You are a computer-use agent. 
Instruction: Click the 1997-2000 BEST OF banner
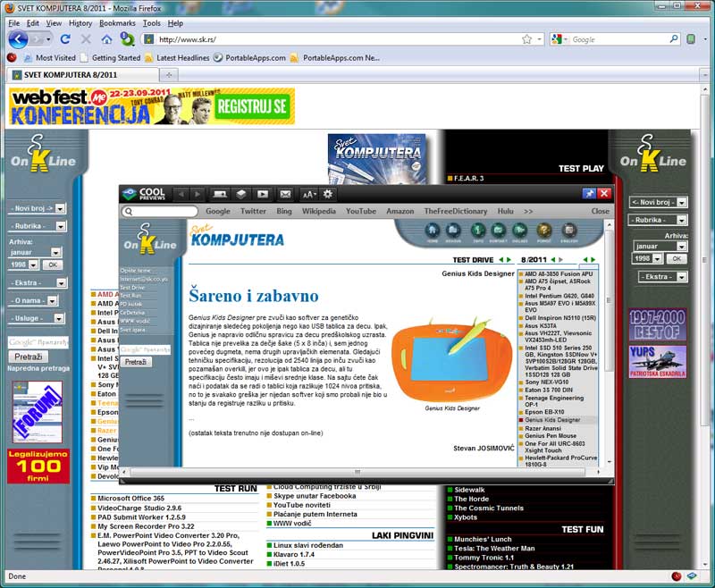click(657, 324)
